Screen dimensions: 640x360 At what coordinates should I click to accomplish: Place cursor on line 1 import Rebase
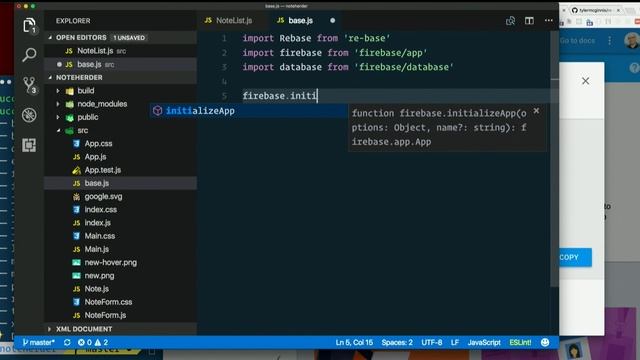pyautogui.click(x=316, y=38)
